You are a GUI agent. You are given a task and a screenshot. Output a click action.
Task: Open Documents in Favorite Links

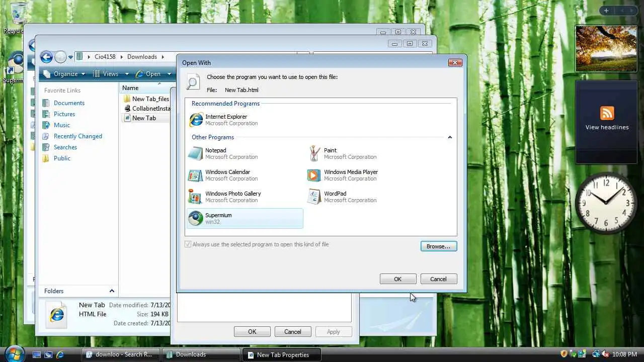(x=69, y=103)
